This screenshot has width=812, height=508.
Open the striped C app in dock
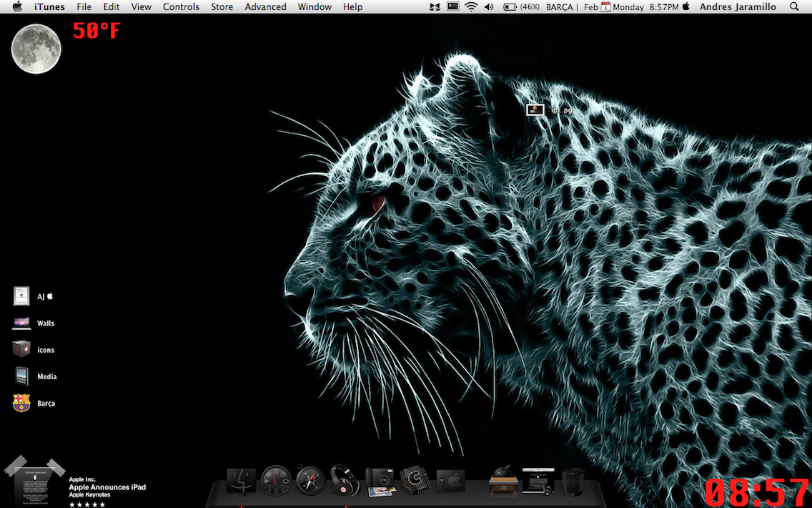[415, 481]
